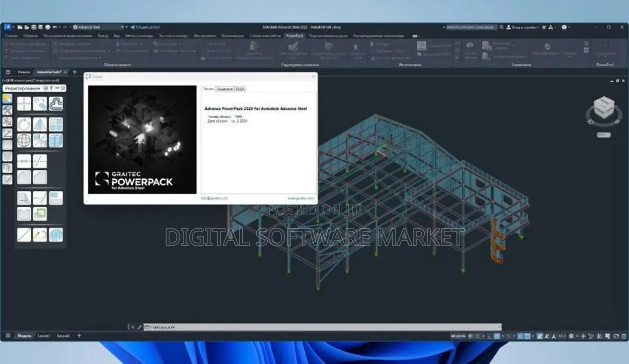Image resolution: width=629 pixels, height=364 pixels.
Task: Click the New drawing icon in quick access toolbar
Action: (x=20, y=27)
